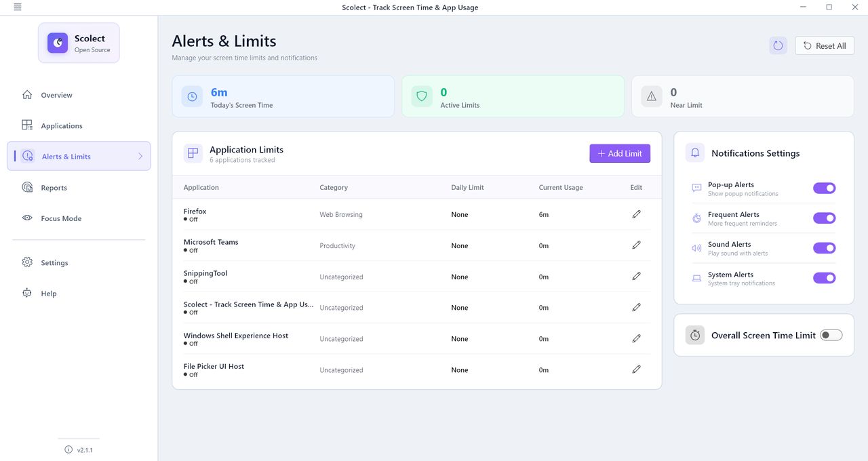This screenshot has height=461, width=868.
Task: Click the Scolect Open Source badge
Action: click(x=79, y=43)
